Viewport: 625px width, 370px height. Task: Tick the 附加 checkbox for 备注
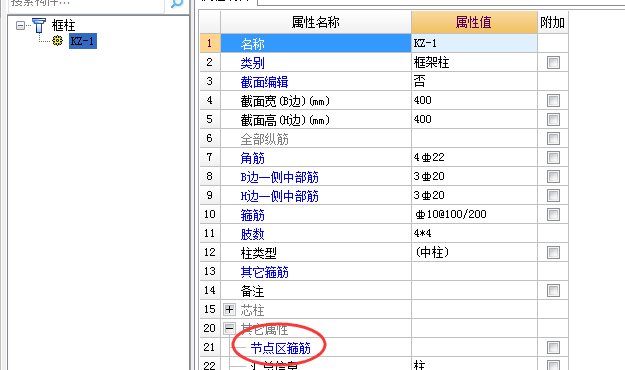tap(553, 290)
